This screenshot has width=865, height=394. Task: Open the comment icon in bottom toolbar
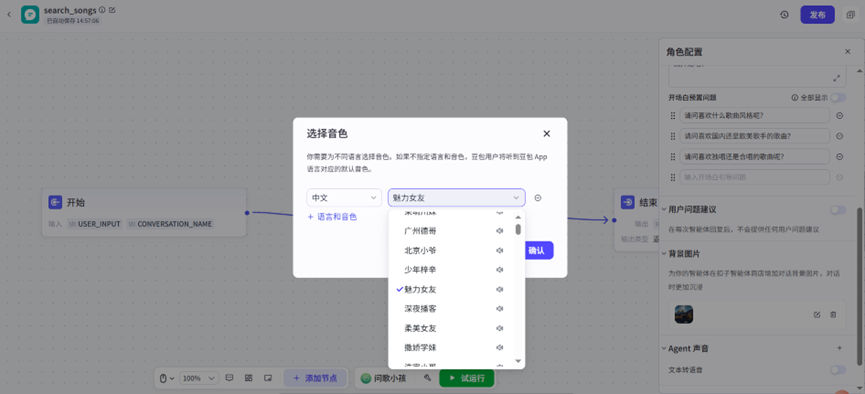[x=230, y=378]
